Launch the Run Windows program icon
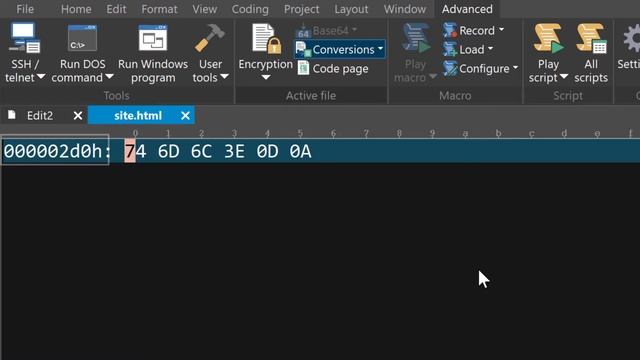Viewport: 640px width, 360px height. [x=153, y=38]
